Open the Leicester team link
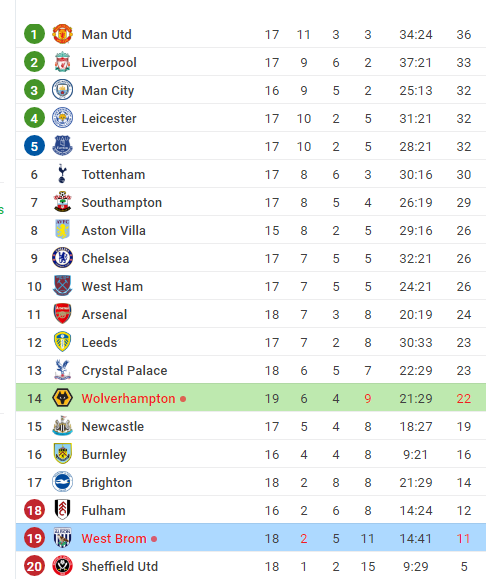This screenshot has height=579, width=497. pyautogui.click(x=109, y=119)
